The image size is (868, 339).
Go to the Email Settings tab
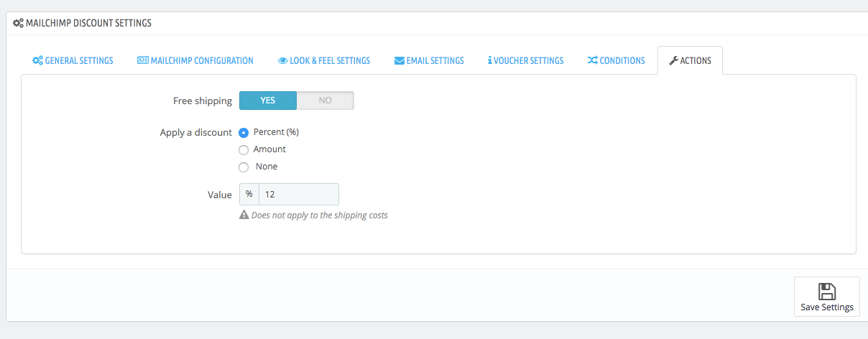429,60
